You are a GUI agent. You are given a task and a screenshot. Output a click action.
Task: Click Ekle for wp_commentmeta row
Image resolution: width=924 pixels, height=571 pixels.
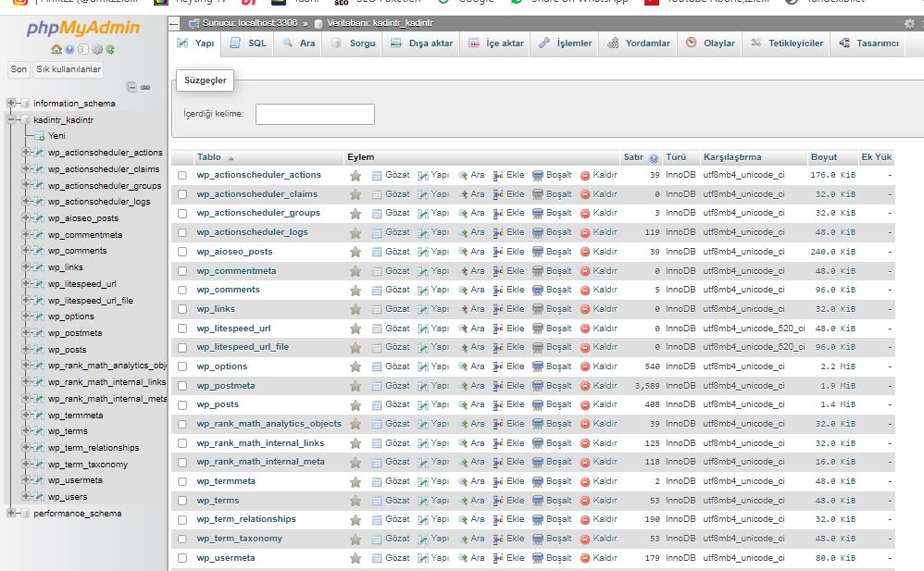[x=508, y=271]
